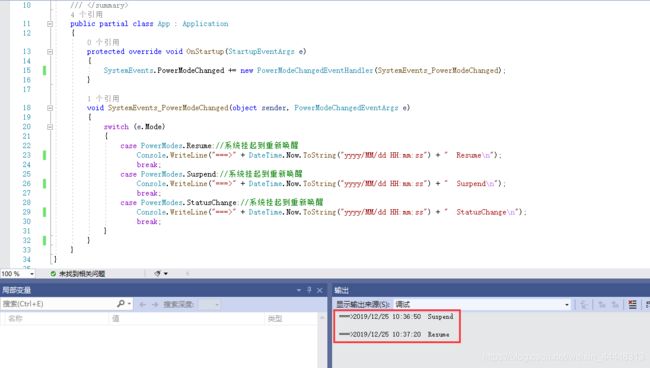This screenshot has width=650, height=368.
Task: Collapse the switch (e.Mode) block
Action: (x=50, y=127)
